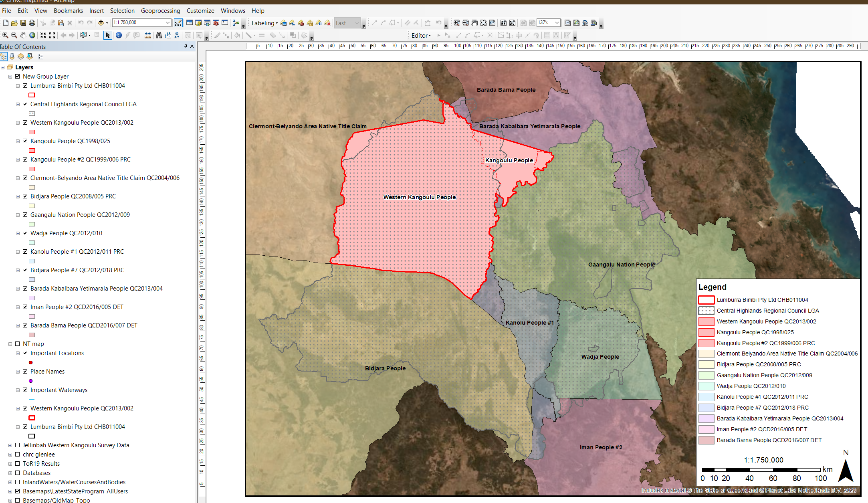Activate the Measure tool
The image size is (868, 503).
(x=147, y=36)
